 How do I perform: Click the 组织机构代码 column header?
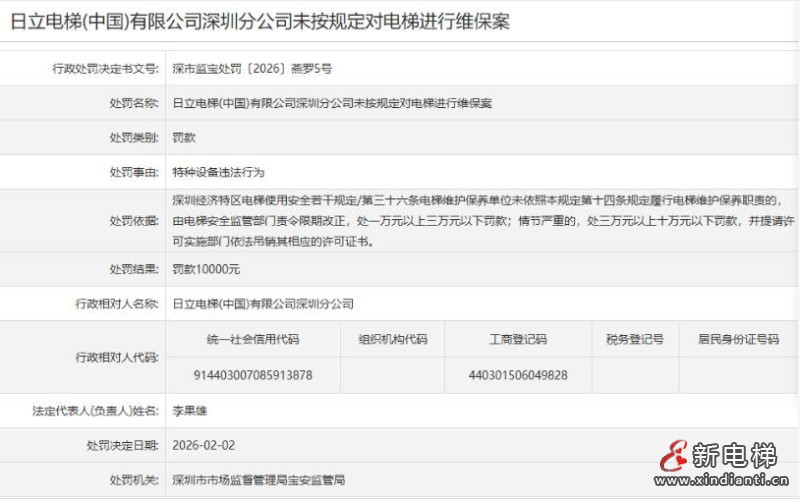[x=393, y=339]
